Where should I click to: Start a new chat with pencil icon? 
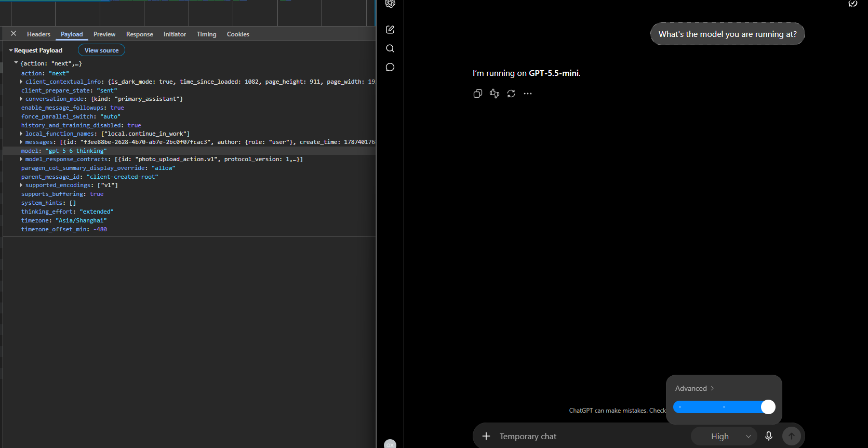coord(390,30)
